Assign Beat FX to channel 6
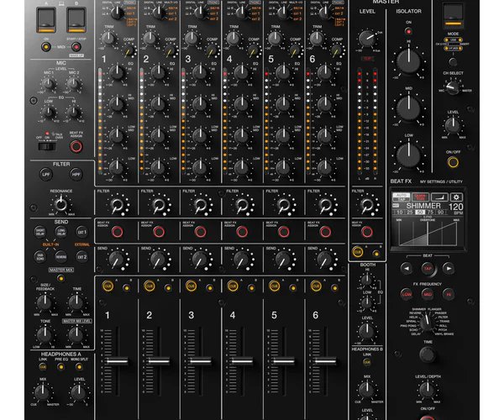Screen dimensions: 504x420 [325, 231]
